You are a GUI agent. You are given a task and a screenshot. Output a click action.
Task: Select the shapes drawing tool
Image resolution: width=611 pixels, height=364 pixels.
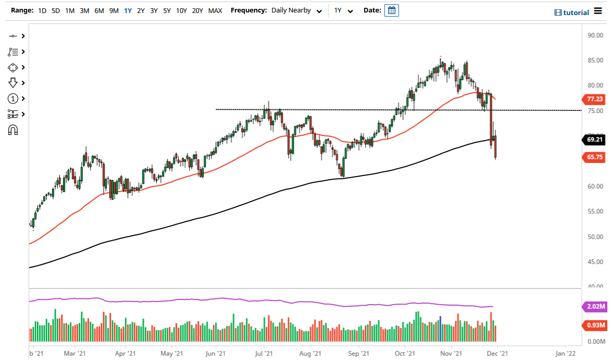(14, 67)
